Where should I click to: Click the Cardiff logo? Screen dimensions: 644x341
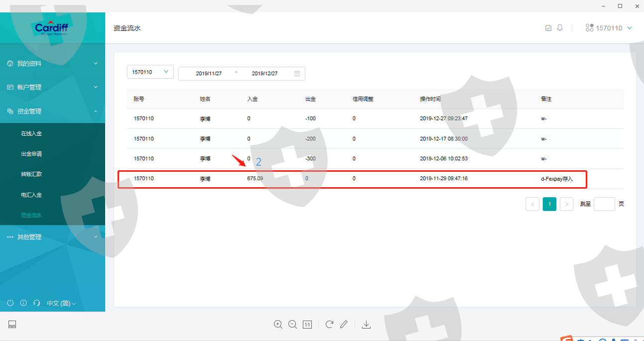point(52,28)
